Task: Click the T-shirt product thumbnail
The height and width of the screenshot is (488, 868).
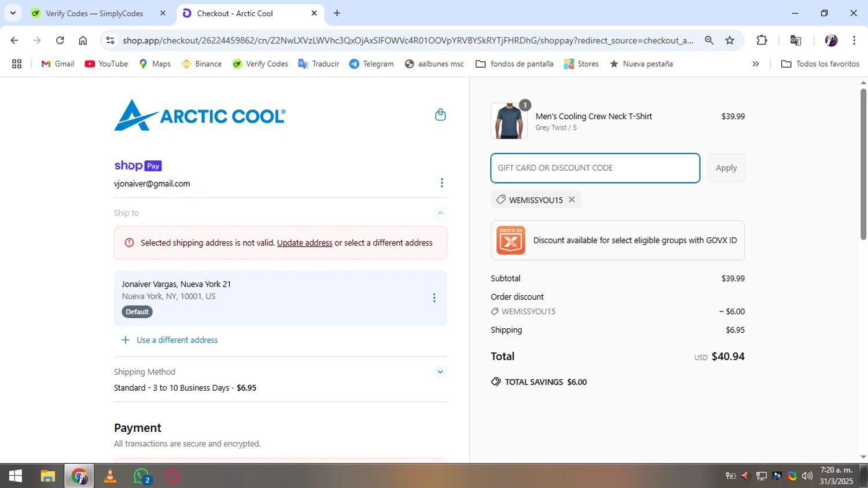Action: point(509,121)
